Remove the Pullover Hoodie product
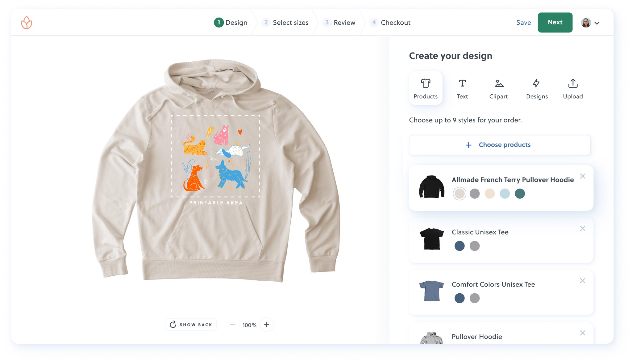Viewport: 632px width, 364px height. tap(583, 333)
